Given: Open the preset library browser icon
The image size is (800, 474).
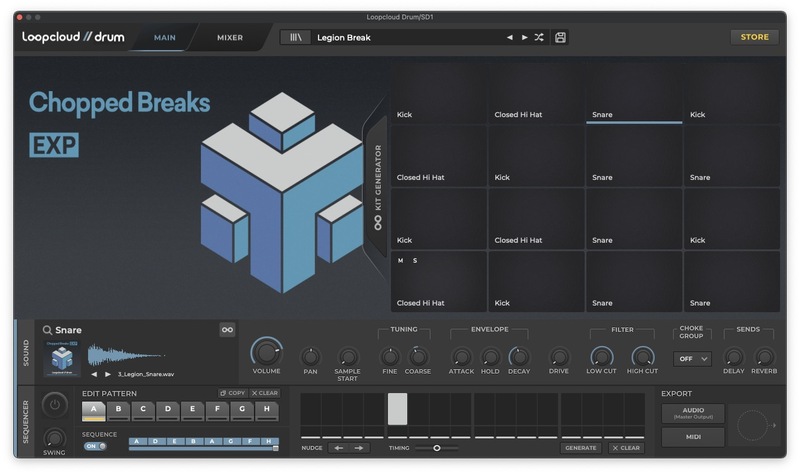Looking at the screenshot, I should tap(295, 37).
